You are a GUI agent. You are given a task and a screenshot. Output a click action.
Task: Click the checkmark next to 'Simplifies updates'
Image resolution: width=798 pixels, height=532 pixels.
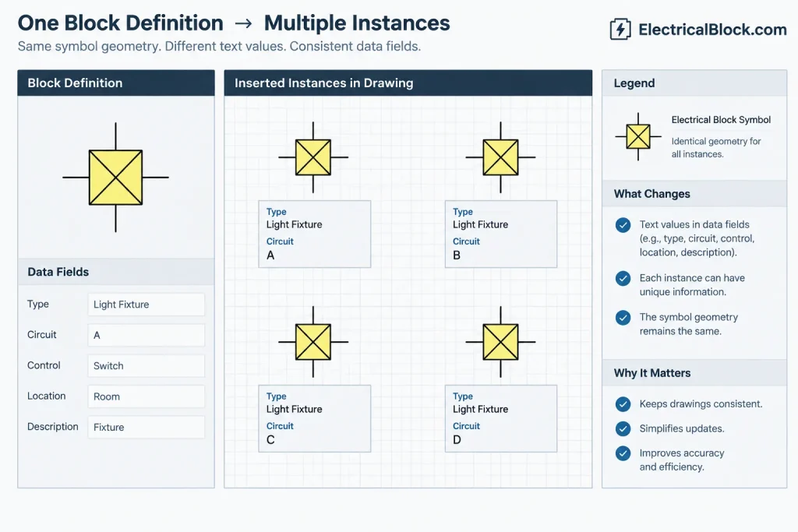tap(623, 428)
